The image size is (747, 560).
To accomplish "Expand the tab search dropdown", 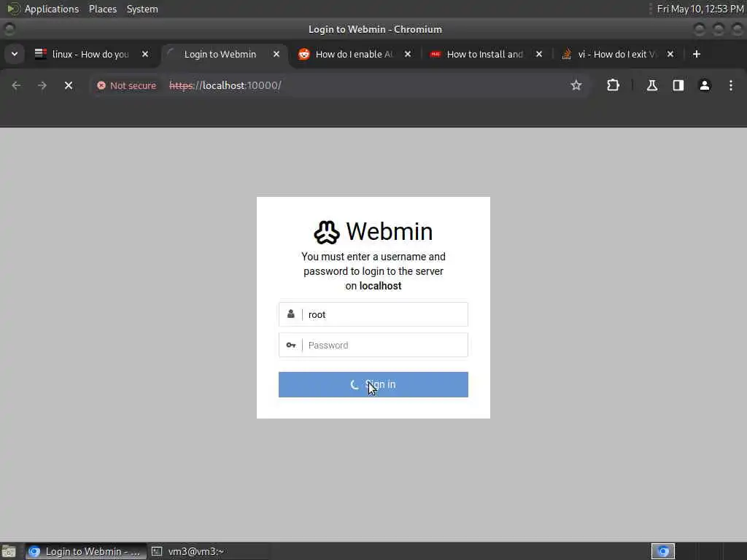I will coord(15,54).
